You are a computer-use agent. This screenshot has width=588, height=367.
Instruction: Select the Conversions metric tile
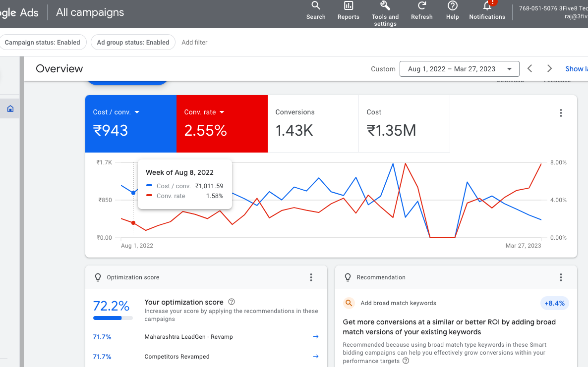pos(313,124)
